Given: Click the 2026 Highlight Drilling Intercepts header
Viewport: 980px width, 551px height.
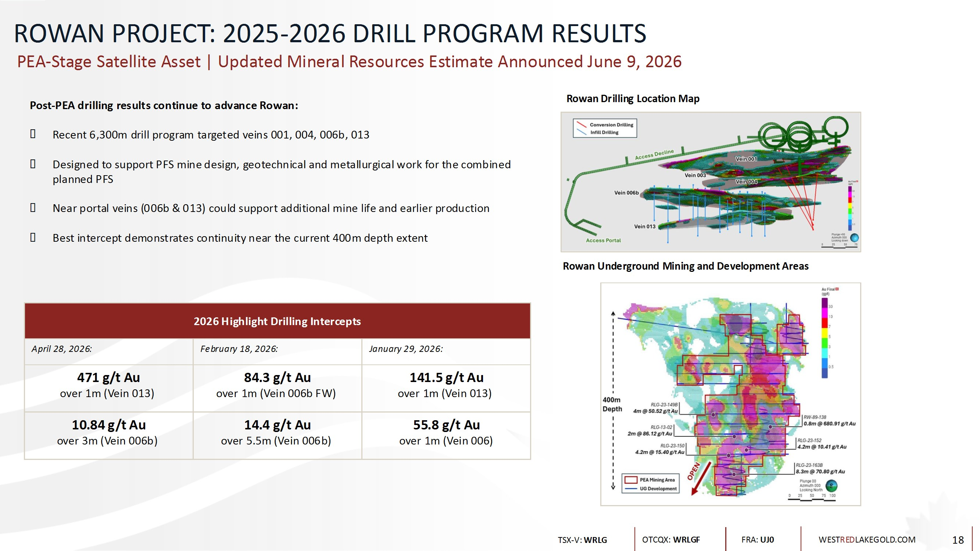Looking at the screenshot, I should coord(277,321).
